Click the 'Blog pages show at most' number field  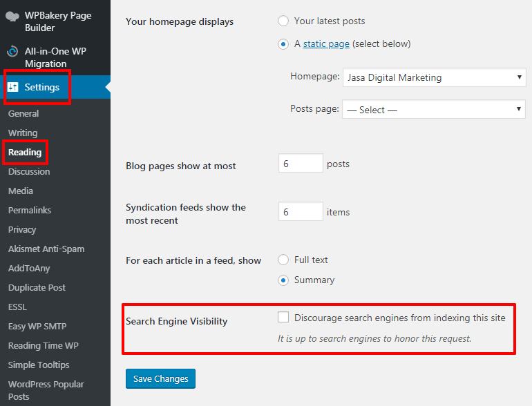pyautogui.click(x=301, y=164)
